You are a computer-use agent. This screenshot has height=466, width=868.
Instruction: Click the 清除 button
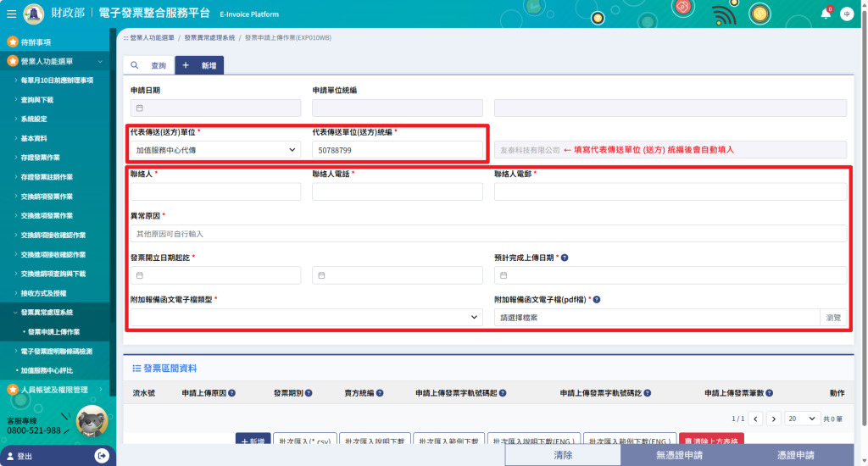pos(563,455)
